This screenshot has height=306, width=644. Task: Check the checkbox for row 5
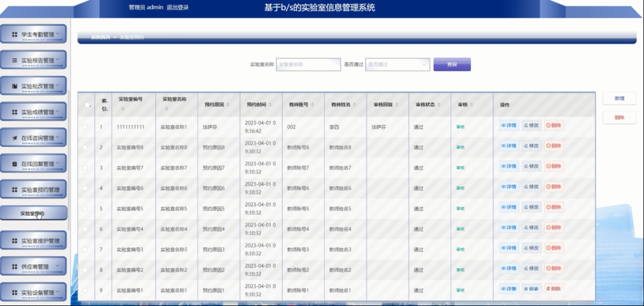point(85,209)
